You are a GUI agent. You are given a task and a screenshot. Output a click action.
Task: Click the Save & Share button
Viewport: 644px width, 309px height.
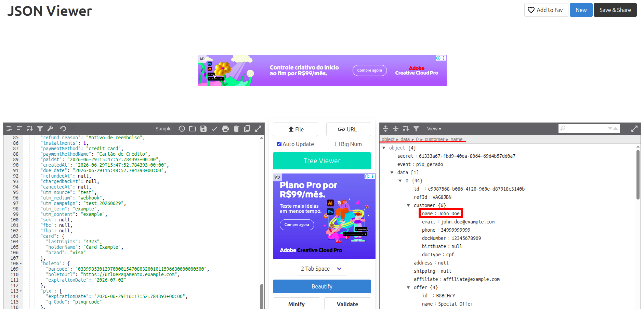tap(615, 10)
